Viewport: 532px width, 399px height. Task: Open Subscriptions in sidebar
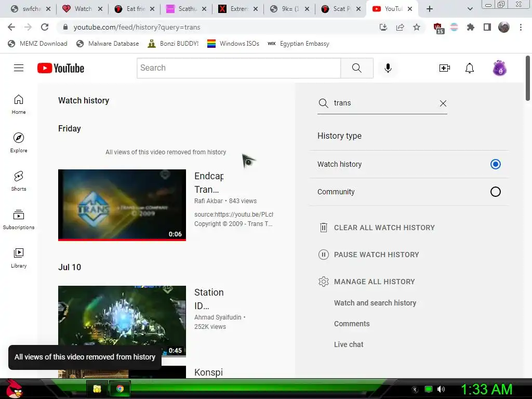pyautogui.click(x=19, y=220)
